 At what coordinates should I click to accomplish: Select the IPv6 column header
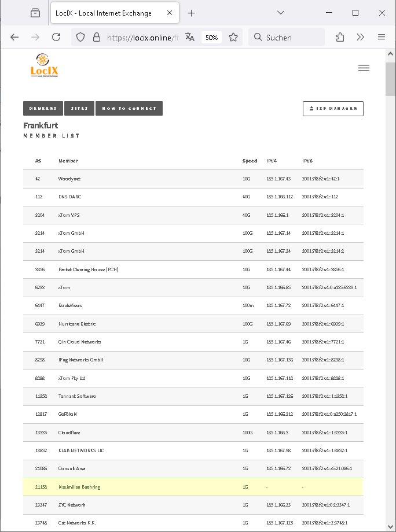(x=307, y=161)
